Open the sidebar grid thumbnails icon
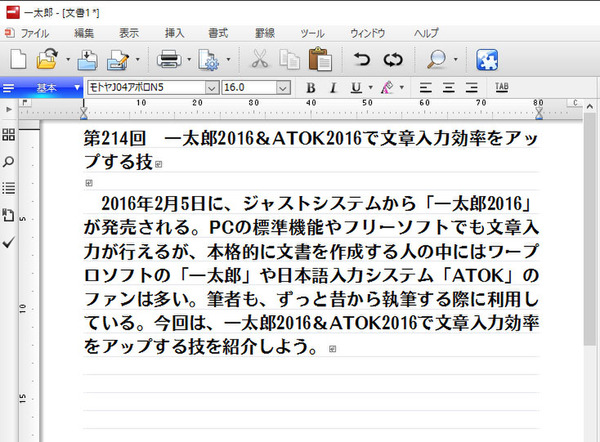600x442 pixels. point(8,134)
